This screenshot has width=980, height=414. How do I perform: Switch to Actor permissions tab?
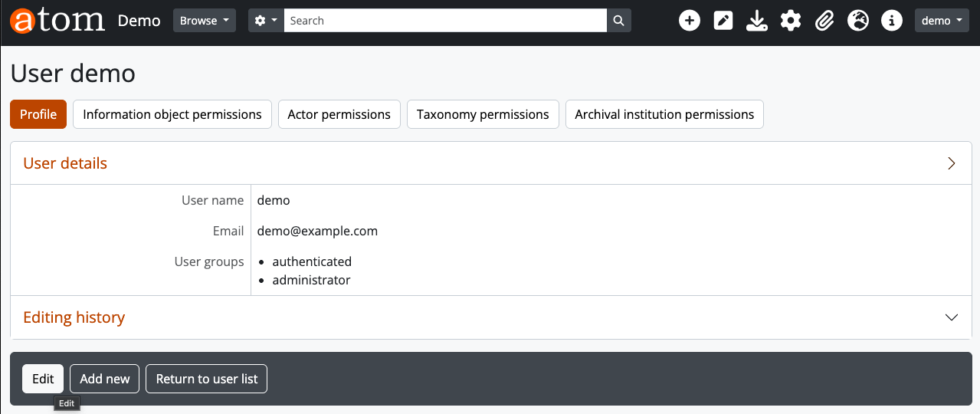click(339, 114)
